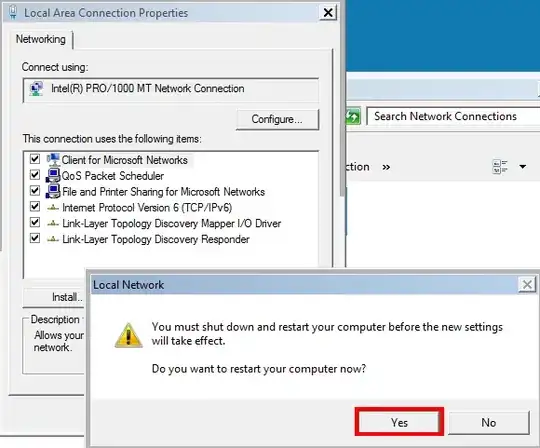Select Client for Microsoft Networks icon
This screenshot has width=540, height=448.
pyautogui.click(x=53, y=159)
